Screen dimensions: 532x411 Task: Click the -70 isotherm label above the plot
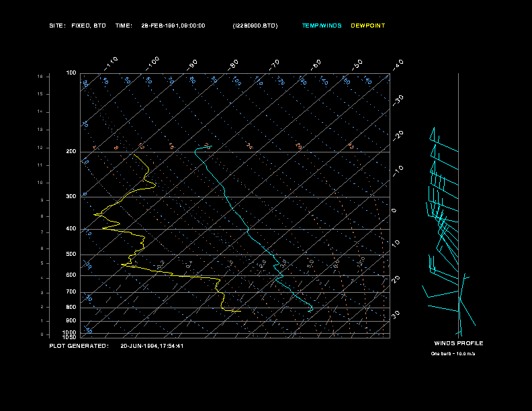point(275,64)
